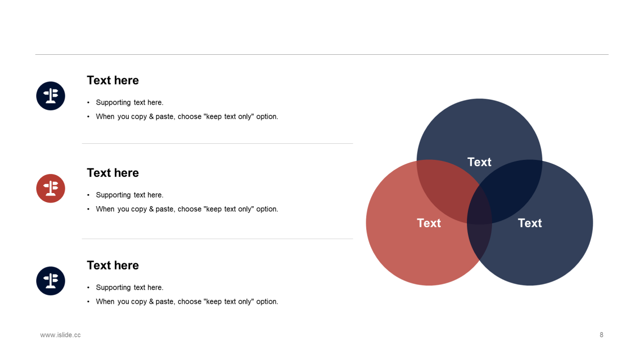Click the top circle's 'Text' label
This screenshot has width=644, height=362.
(x=479, y=162)
